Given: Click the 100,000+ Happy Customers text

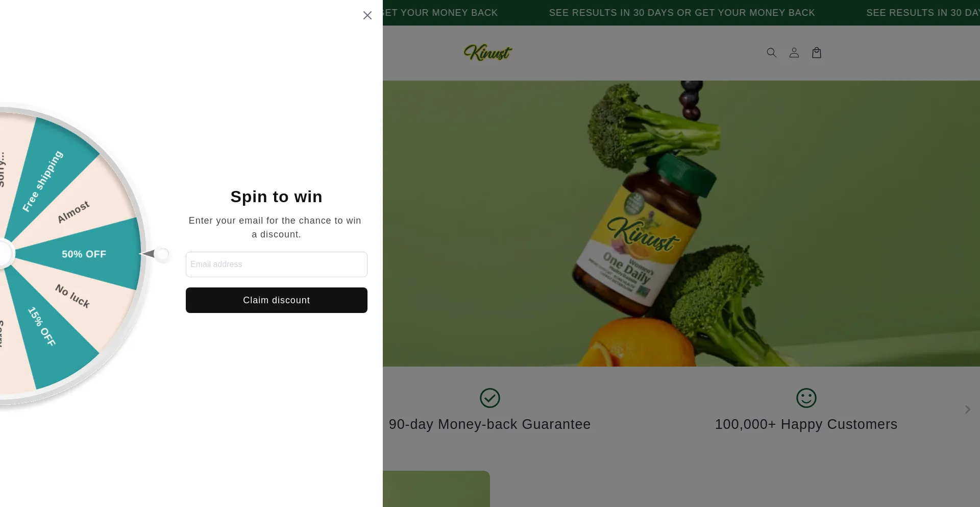Looking at the screenshot, I should tap(806, 424).
